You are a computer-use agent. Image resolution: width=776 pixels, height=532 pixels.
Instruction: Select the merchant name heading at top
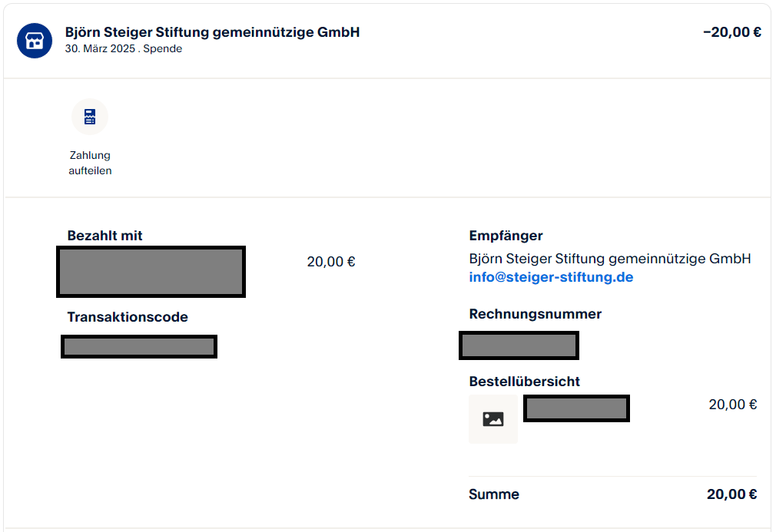point(212,32)
